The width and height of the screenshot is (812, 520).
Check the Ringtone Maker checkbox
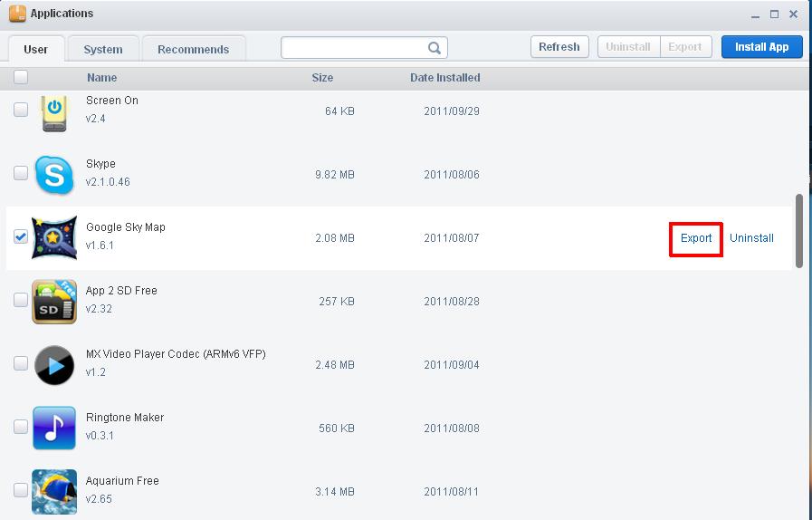pyautogui.click(x=21, y=427)
